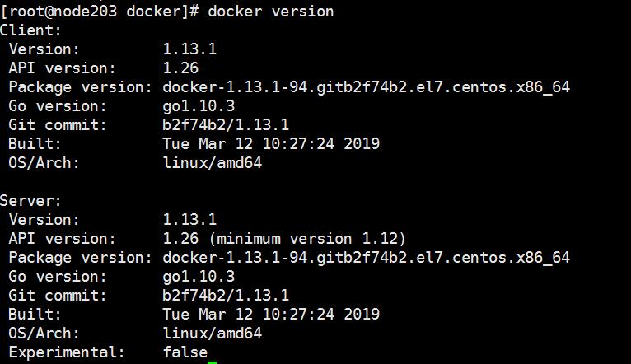
Task: Click the root@node203 shell prompt
Action: pyautogui.click(x=100, y=12)
